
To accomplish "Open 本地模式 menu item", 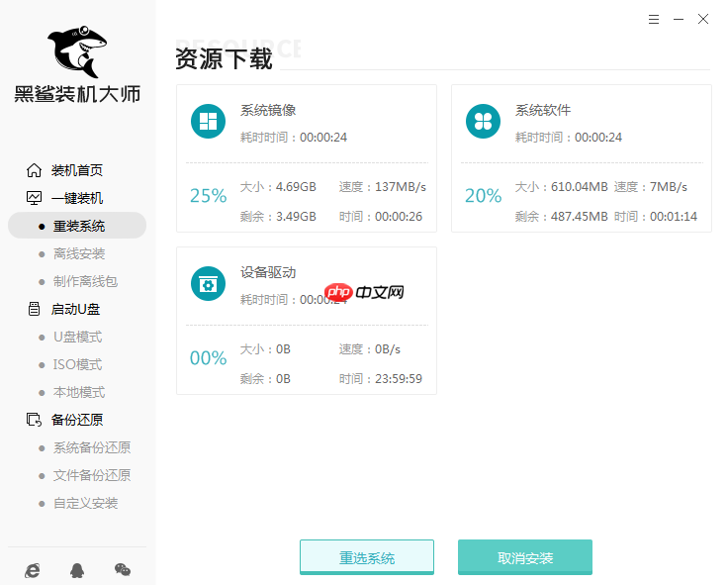I will (79, 393).
